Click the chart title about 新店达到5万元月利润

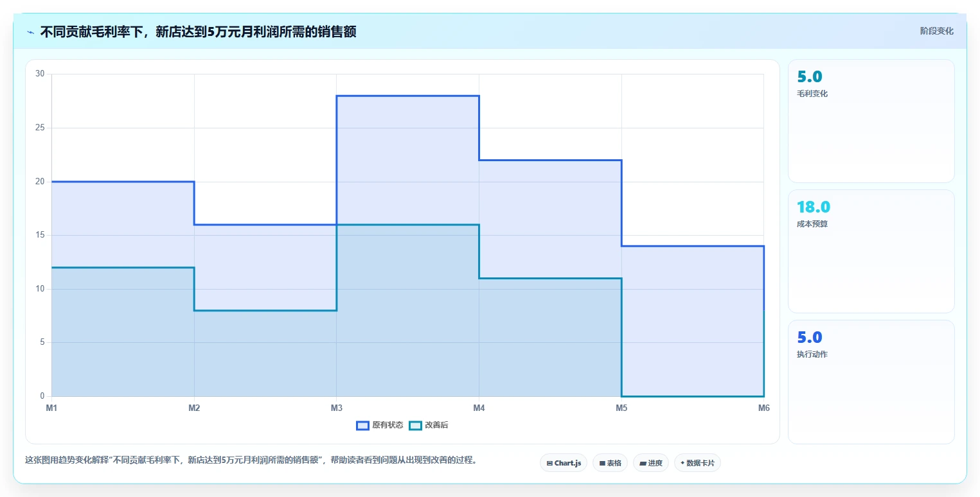click(x=198, y=31)
